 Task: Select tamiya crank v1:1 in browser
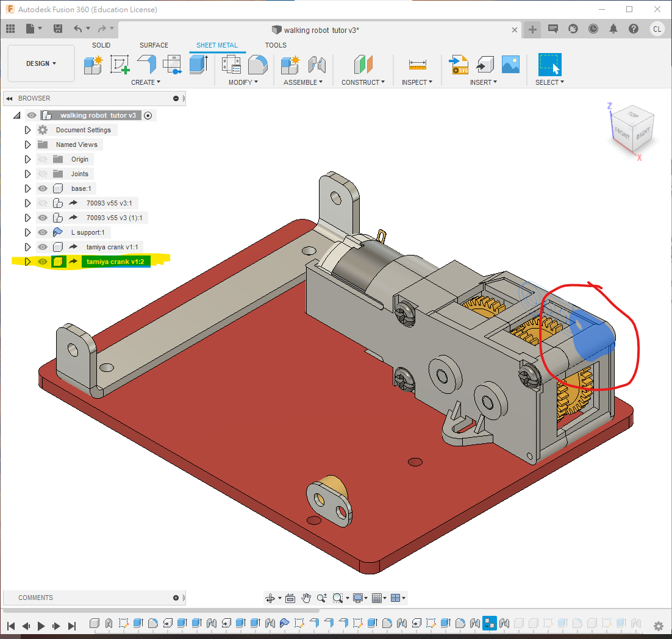(112, 247)
